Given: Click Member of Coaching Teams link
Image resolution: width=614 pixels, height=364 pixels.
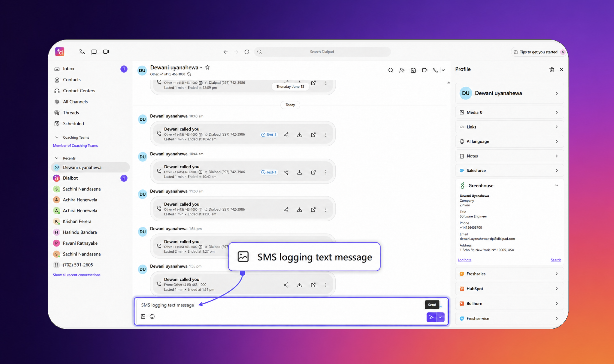Looking at the screenshot, I should point(75,145).
